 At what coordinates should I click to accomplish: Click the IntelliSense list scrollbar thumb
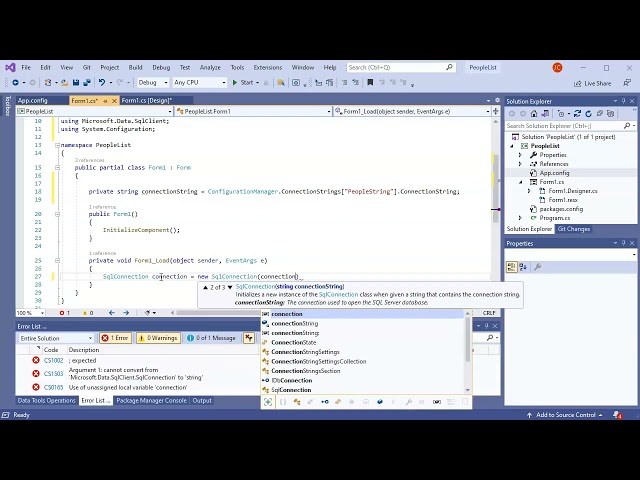468,340
